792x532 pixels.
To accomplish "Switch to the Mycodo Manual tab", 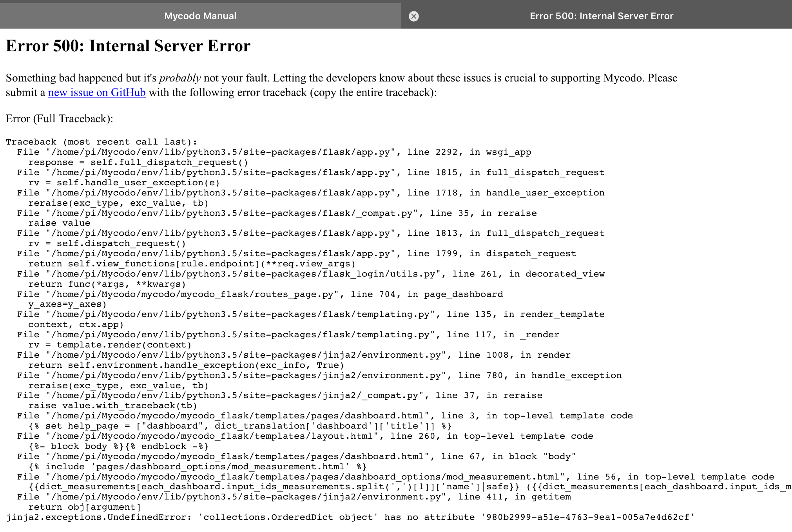I will pyautogui.click(x=200, y=16).
